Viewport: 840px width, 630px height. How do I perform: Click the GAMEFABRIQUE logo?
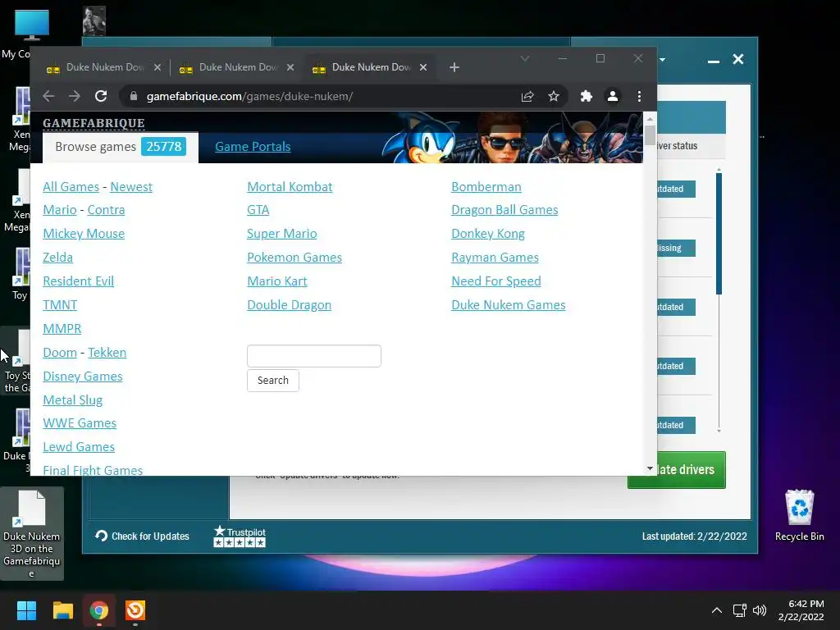click(x=94, y=123)
